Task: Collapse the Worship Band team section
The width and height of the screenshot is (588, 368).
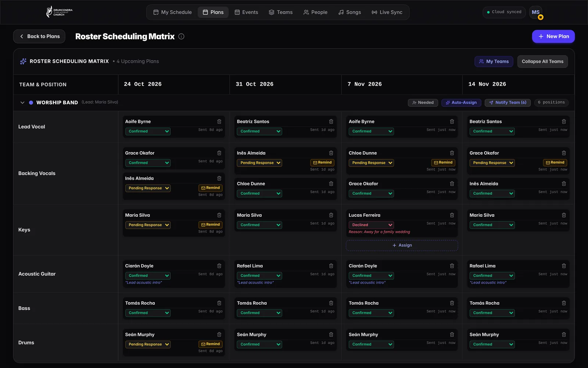Action: click(22, 103)
